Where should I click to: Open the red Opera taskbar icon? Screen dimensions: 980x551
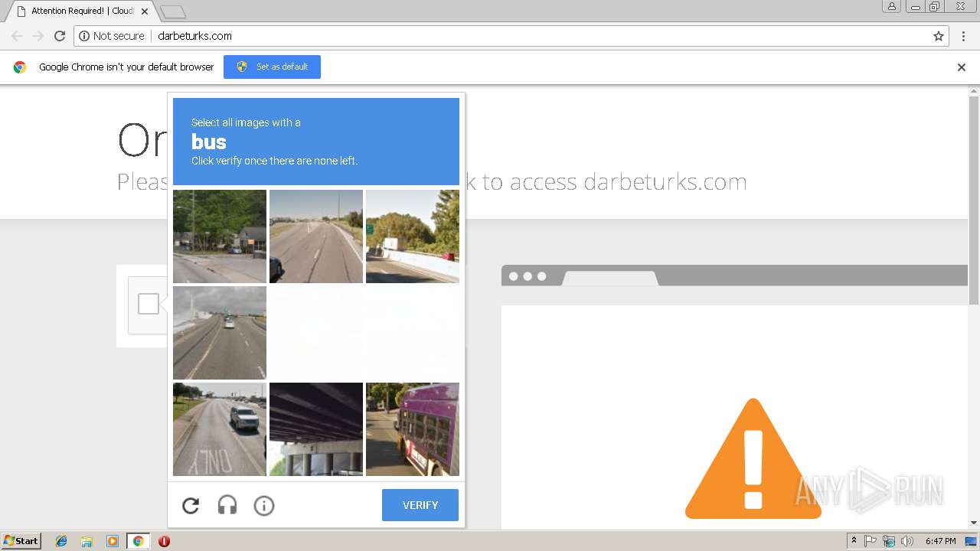point(164,541)
